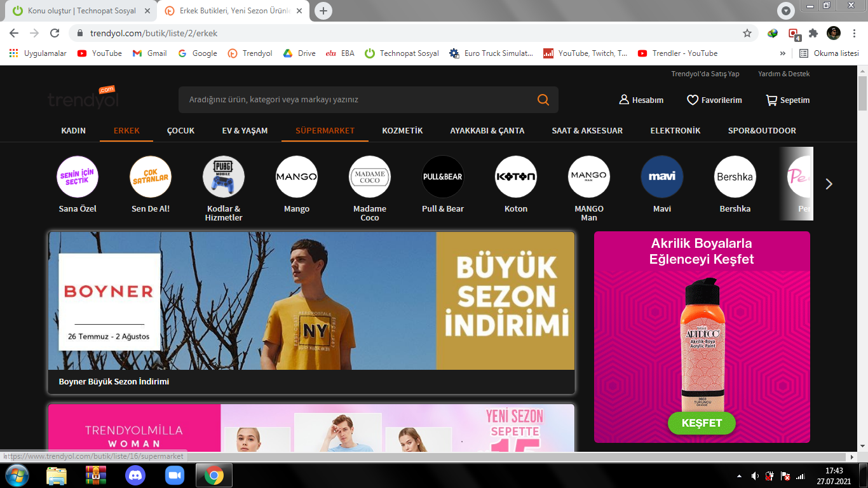Open the Internet Download Manager extension icon

pos(773,33)
